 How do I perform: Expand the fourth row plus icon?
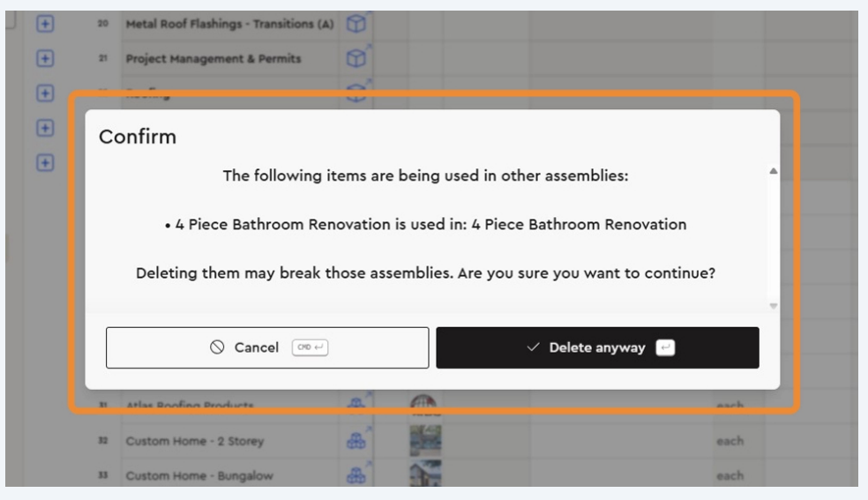41,128
